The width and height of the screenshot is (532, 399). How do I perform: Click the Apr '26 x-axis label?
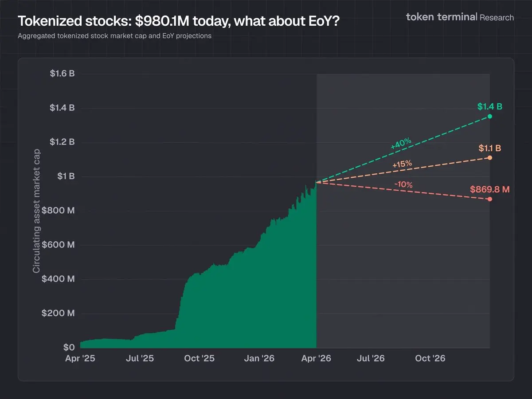(x=317, y=358)
